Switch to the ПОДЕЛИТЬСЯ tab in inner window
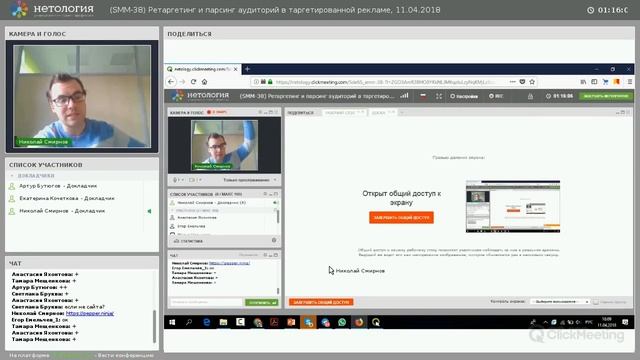 point(301,113)
